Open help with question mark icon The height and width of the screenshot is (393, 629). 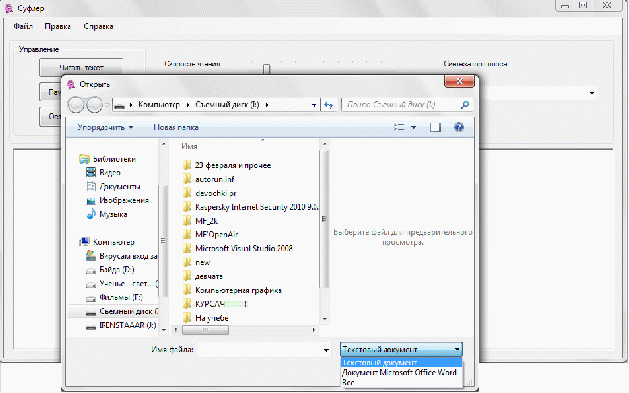click(459, 128)
